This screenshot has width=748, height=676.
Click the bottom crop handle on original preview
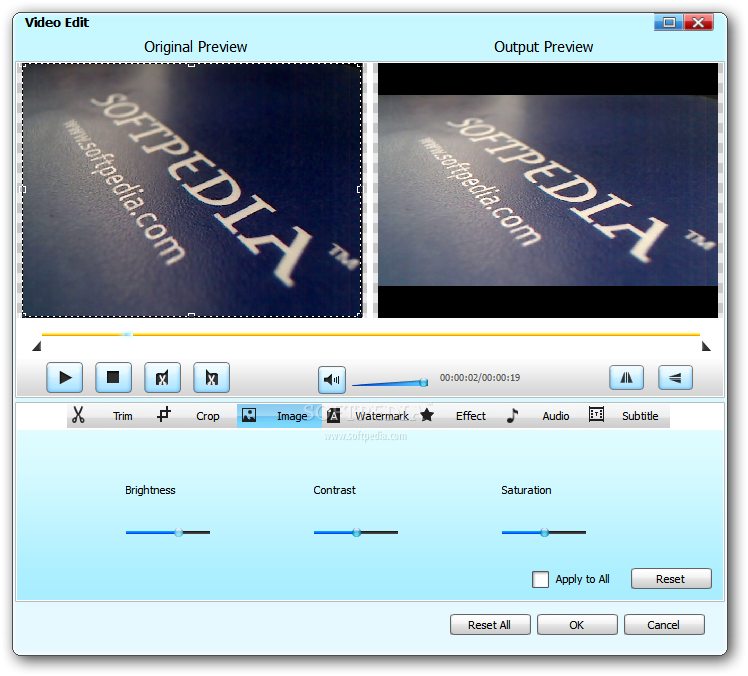pos(191,315)
